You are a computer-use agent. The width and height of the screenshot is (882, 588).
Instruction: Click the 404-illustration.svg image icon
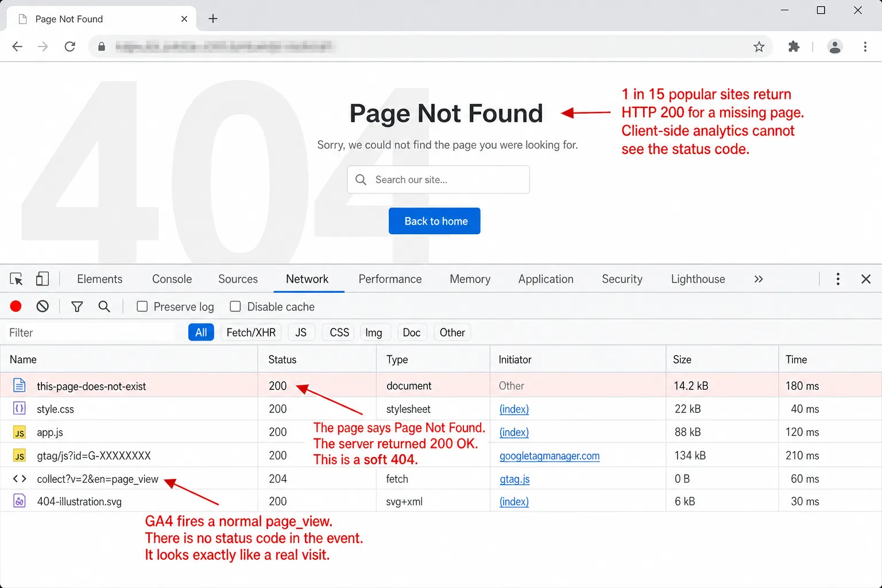[x=20, y=501]
